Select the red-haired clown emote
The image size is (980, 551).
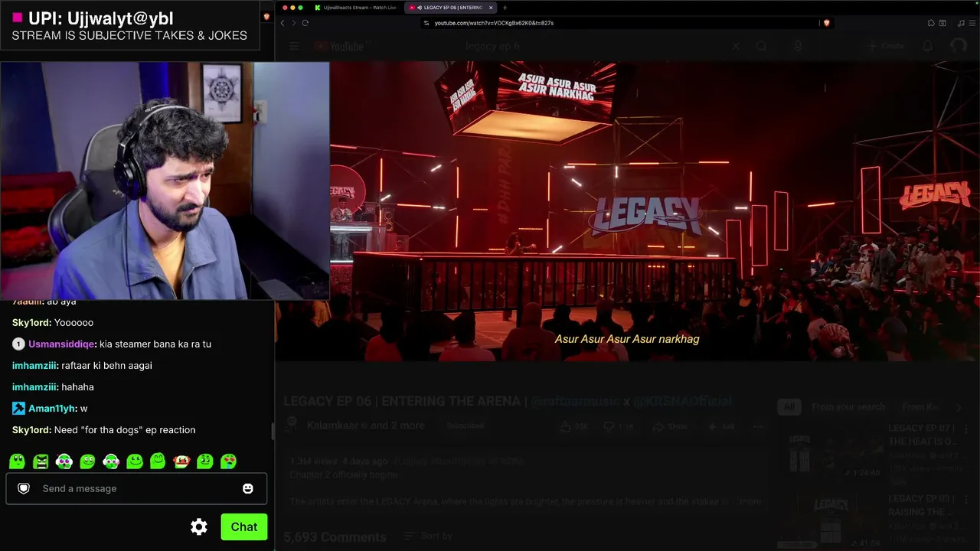point(181,461)
